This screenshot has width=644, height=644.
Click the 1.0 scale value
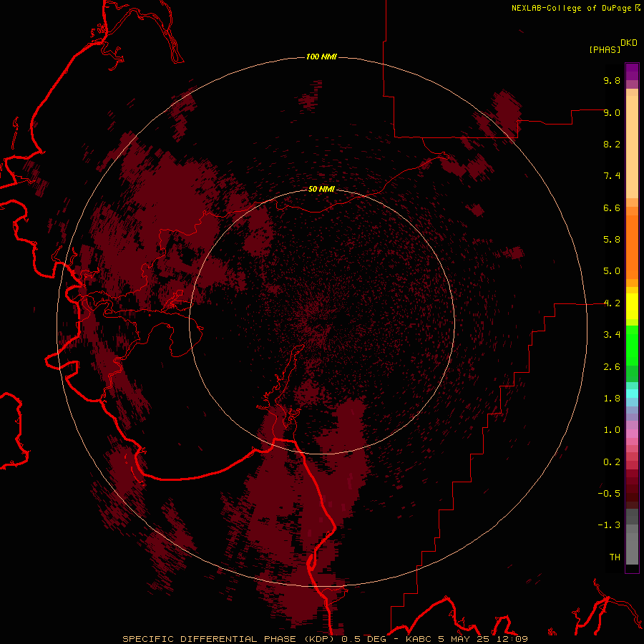pos(612,430)
